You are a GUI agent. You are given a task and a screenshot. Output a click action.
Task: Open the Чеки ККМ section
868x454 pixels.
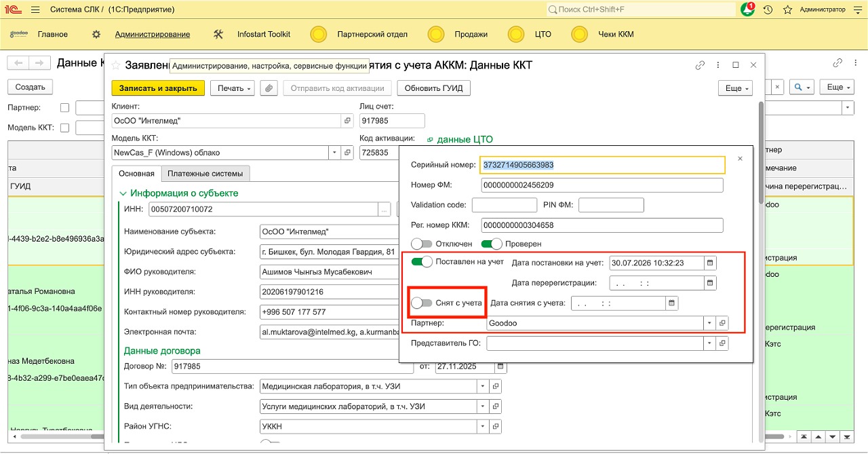point(616,34)
